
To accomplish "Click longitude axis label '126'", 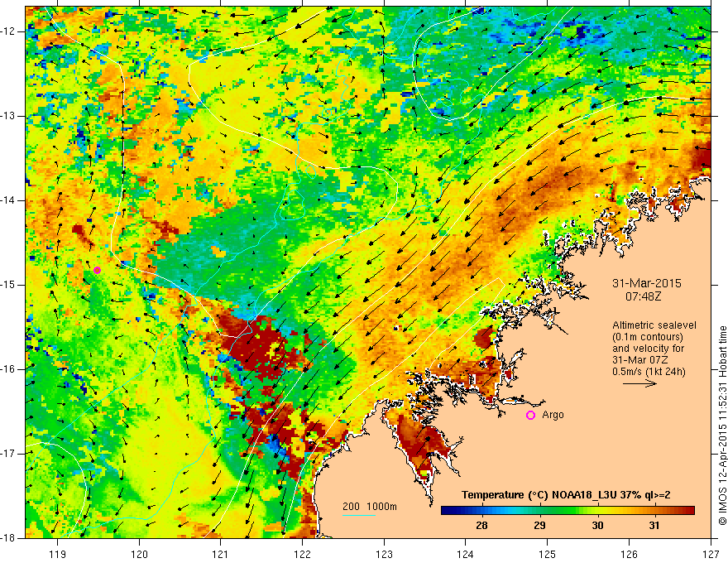I will (x=629, y=555).
